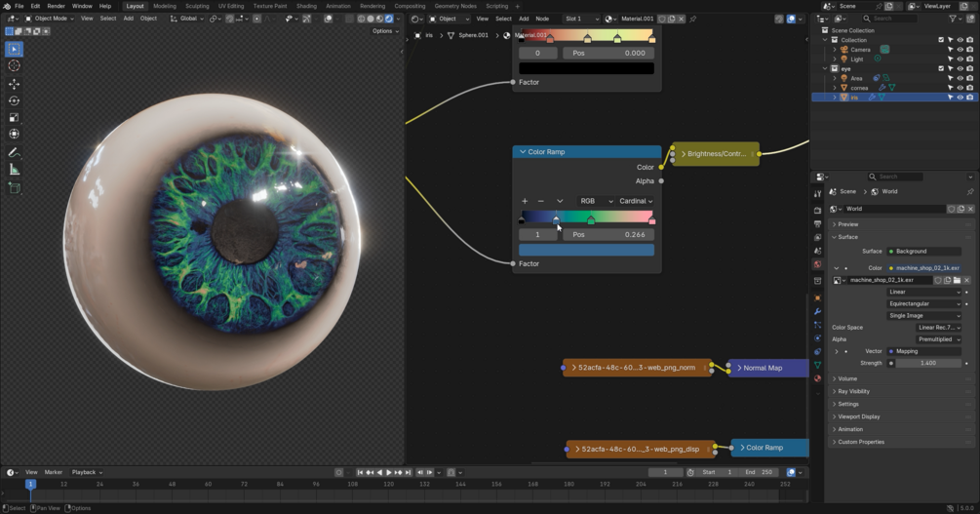Open the View Layer properties tab
Screen dimensions: 980x514
(x=817, y=238)
